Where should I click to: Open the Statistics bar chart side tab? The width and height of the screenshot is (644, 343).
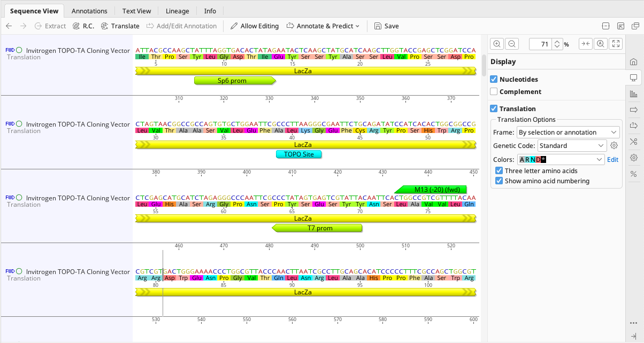click(x=634, y=94)
